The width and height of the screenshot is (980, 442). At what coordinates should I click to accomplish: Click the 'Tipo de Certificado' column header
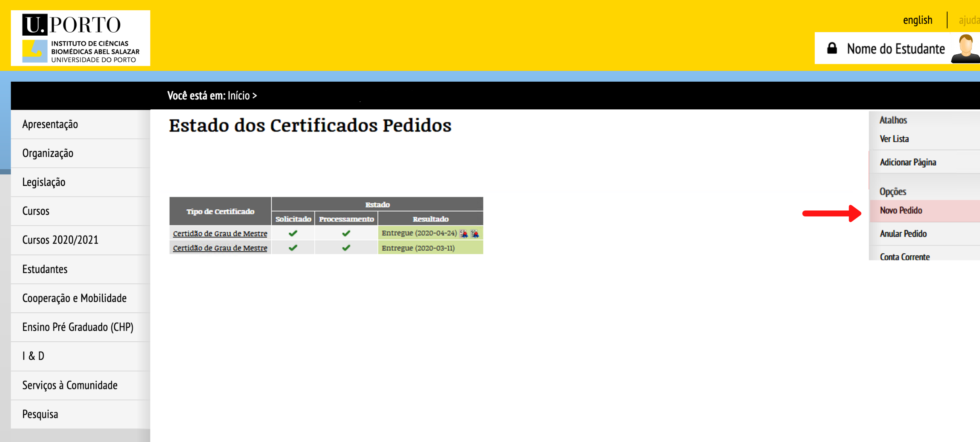tap(220, 211)
